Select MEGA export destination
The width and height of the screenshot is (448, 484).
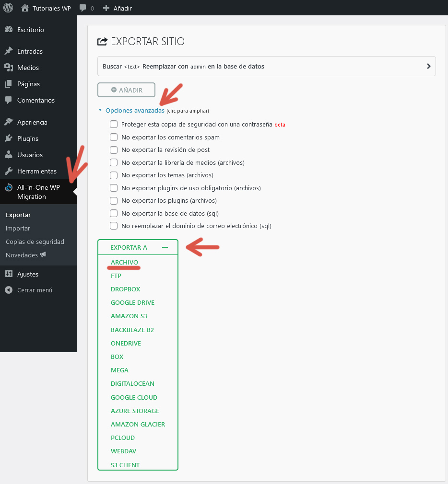click(119, 370)
